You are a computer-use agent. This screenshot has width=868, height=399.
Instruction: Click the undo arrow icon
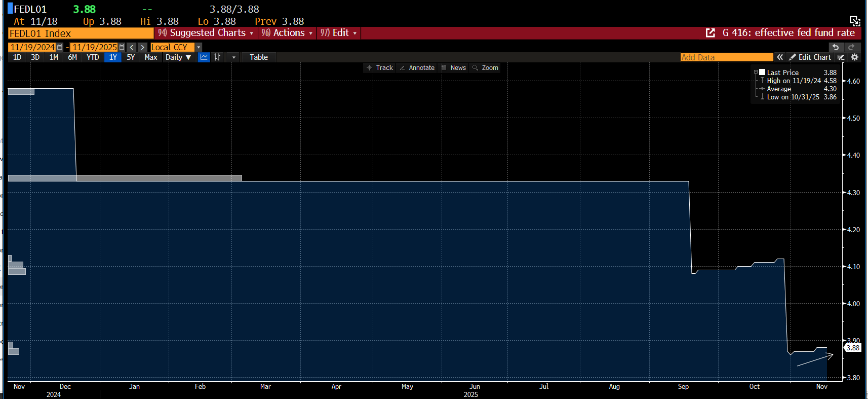[x=836, y=47]
